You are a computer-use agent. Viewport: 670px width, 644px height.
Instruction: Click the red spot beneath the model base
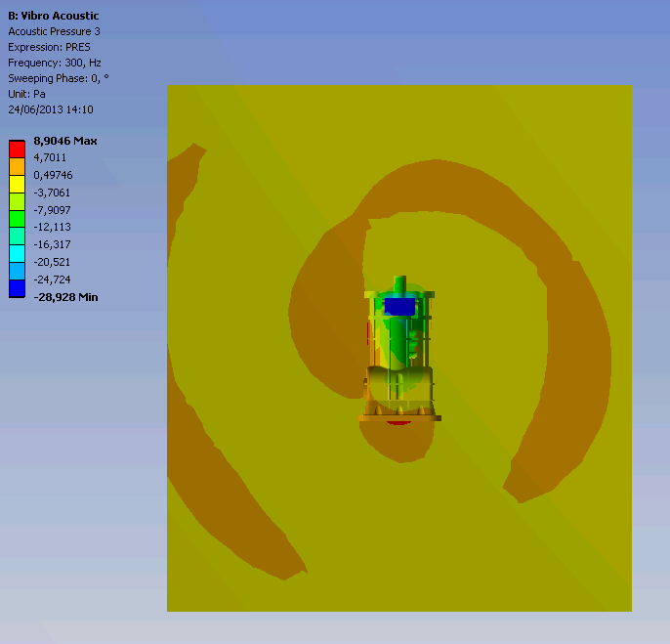[398, 423]
